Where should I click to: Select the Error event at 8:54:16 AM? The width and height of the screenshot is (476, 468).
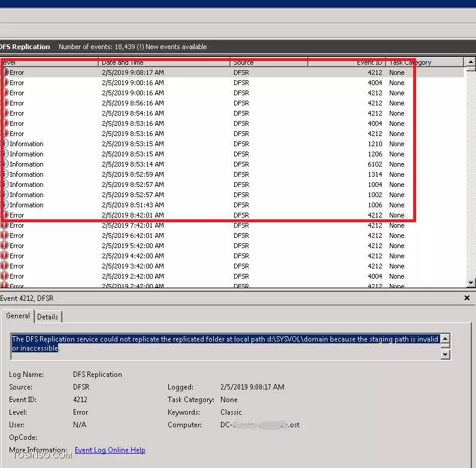click(x=232, y=113)
